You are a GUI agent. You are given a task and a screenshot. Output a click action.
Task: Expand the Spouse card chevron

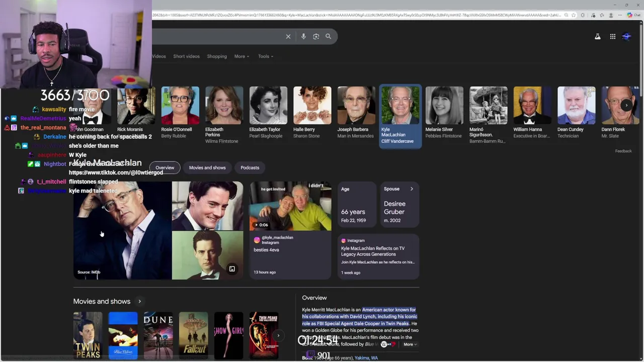click(412, 189)
